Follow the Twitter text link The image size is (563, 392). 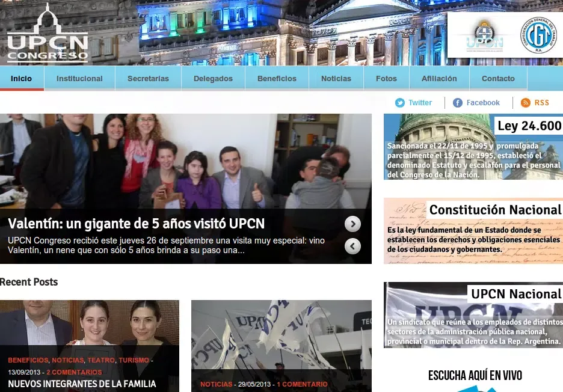(x=420, y=103)
